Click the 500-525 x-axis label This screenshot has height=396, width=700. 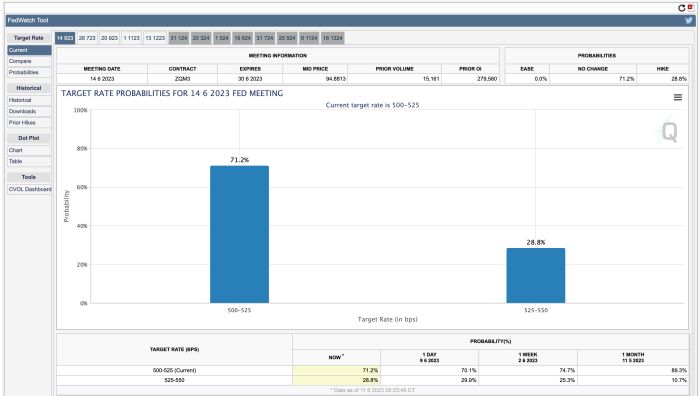pos(239,310)
